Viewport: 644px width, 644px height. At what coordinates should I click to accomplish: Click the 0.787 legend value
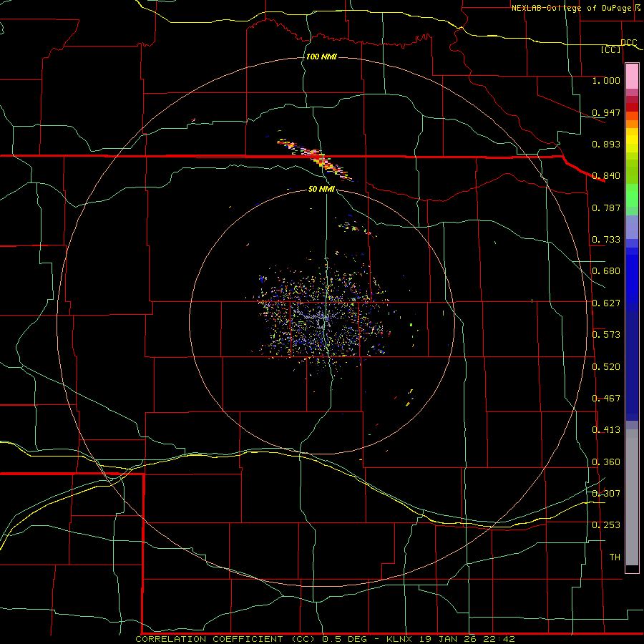606,208
